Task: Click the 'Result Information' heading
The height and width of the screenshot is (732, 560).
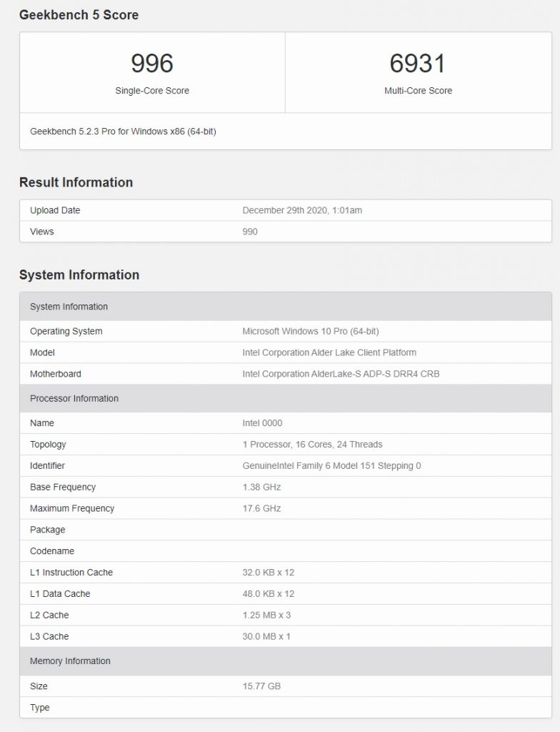Action: pos(76,182)
